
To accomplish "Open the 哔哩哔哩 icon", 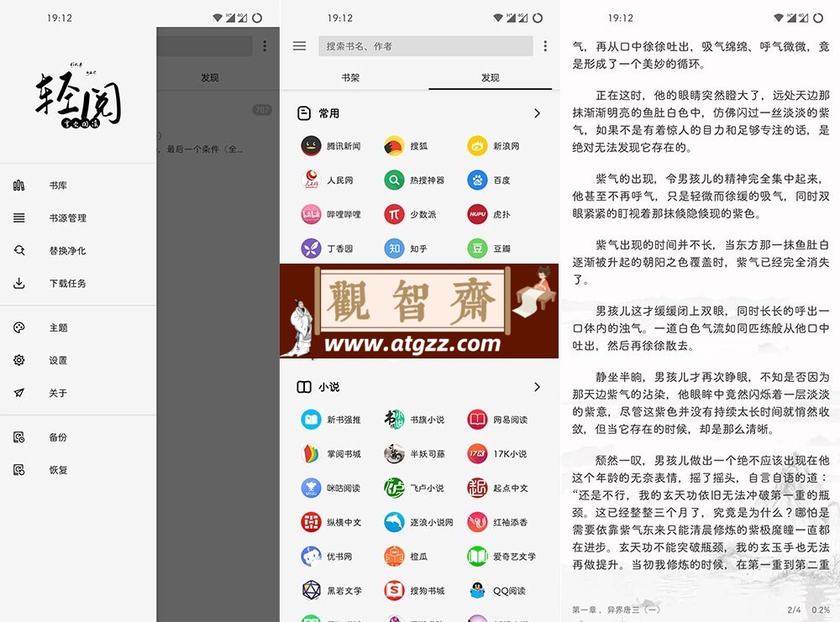I will pyautogui.click(x=311, y=215).
